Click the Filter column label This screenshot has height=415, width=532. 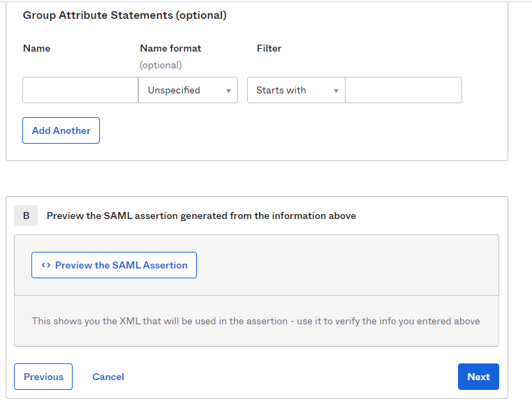(269, 49)
